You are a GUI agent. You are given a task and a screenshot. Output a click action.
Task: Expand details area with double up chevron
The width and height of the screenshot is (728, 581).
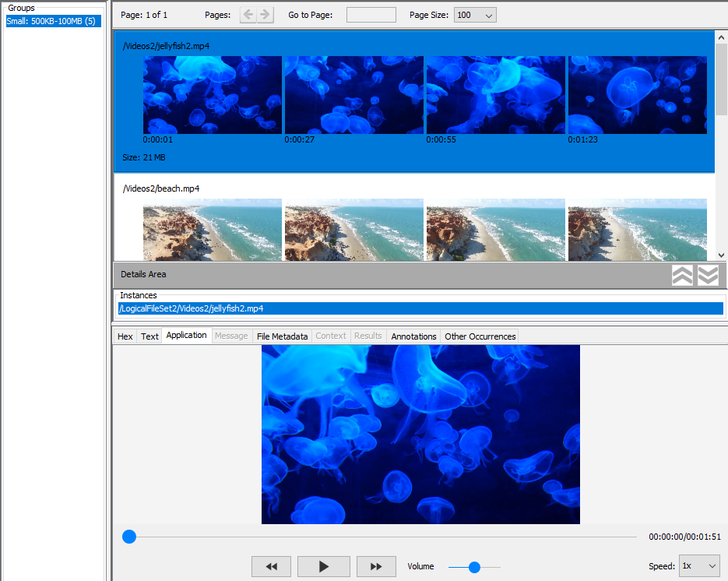point(682,275)
